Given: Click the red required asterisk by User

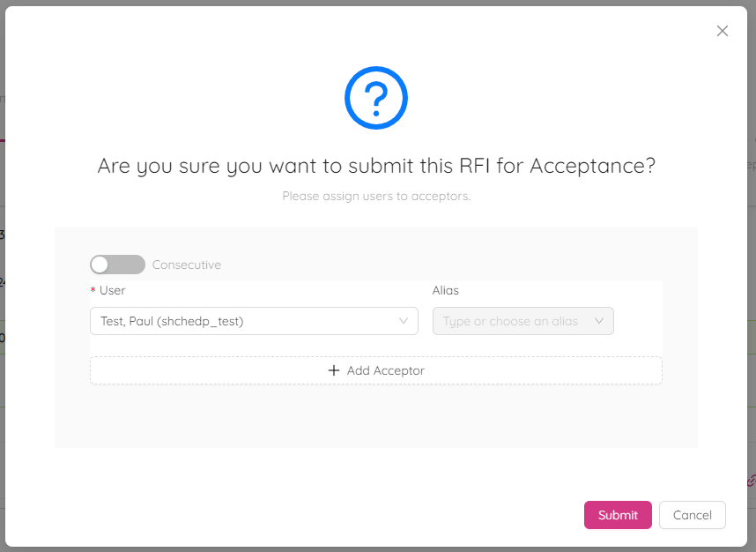Looking at the screenshot, I should [x=93, y=291].
